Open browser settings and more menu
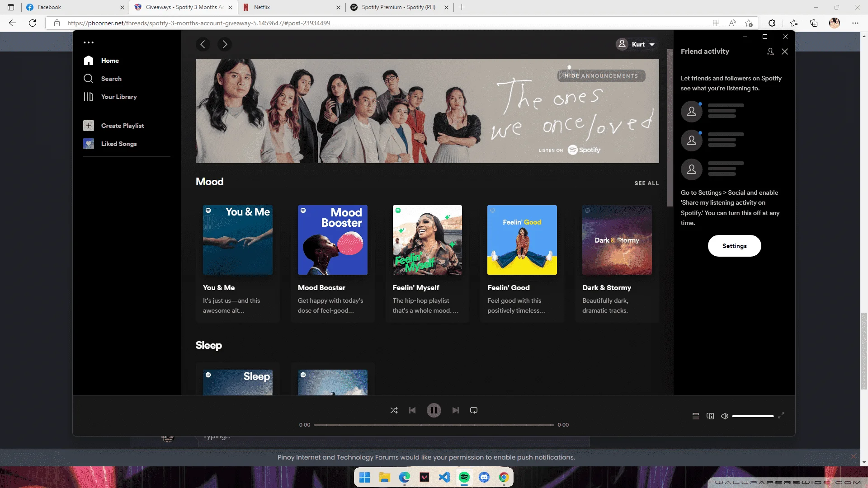 (x=855, y=23)
